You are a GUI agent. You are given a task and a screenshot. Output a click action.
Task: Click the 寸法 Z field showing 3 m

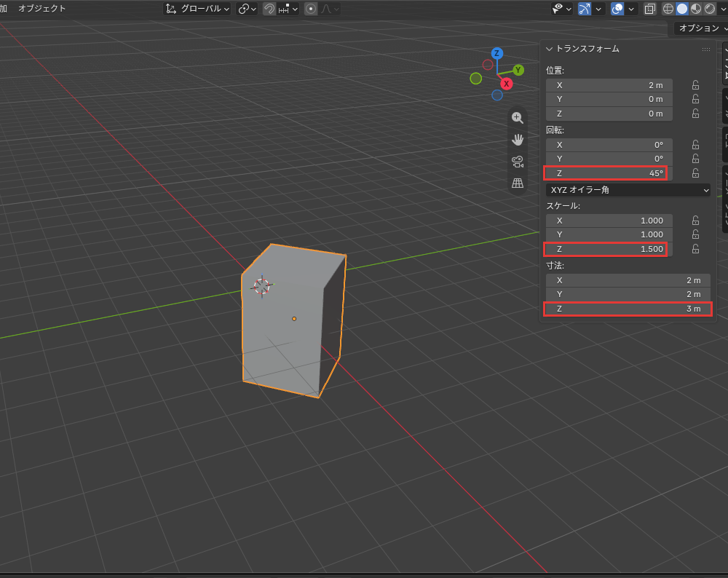pyautogui.click(x=628, y=309)
